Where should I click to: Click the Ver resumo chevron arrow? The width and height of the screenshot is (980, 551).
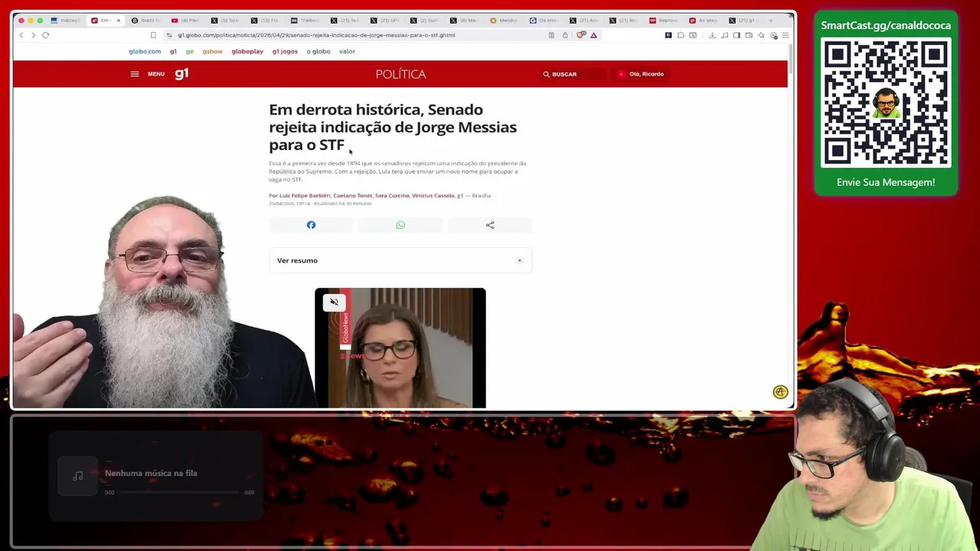pos(519,260)
